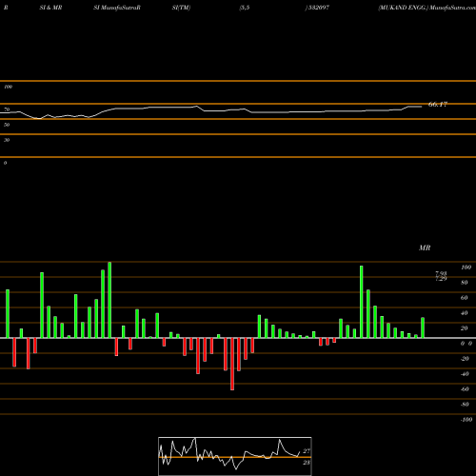The height and width of the screenshot is (476, 476).
Task: Click the MR axis label -100
Action: click(466, 420)
